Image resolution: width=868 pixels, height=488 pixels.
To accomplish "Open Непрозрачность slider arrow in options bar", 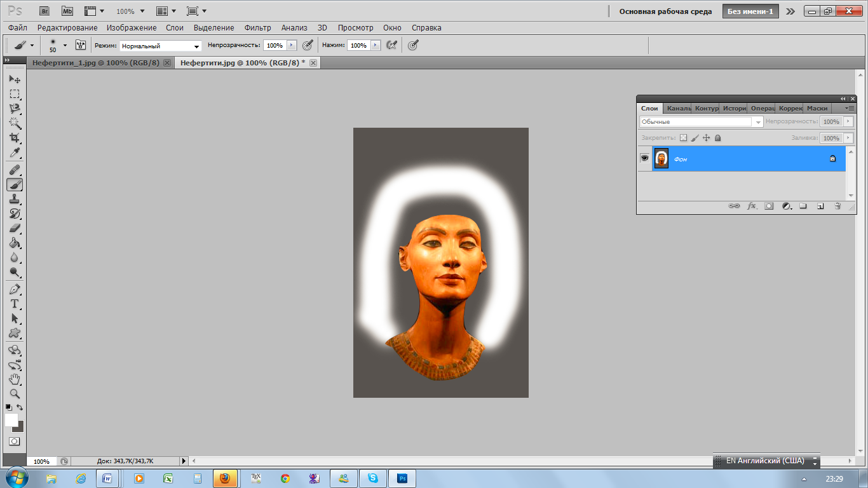I will (x=292, y=46).
